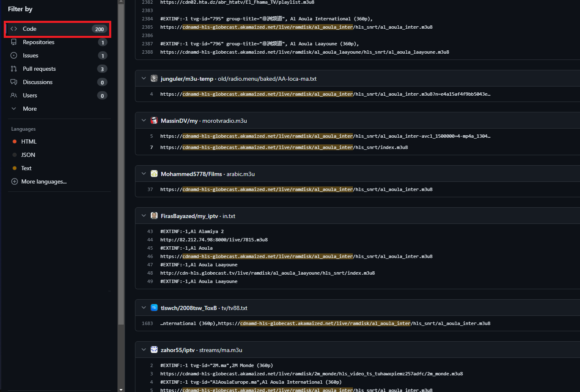Click the Code brackets icon
The image size is (580, 392).
tap(14, 29)
